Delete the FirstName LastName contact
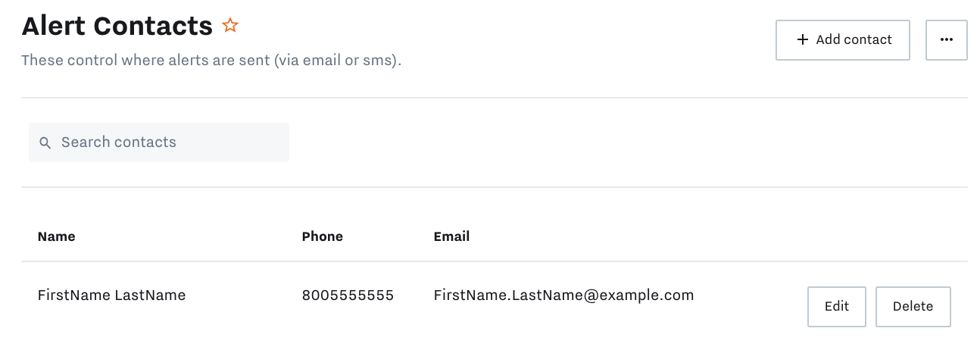The width and height of the screenshot is (980, 347). click(x=913, y=307)
